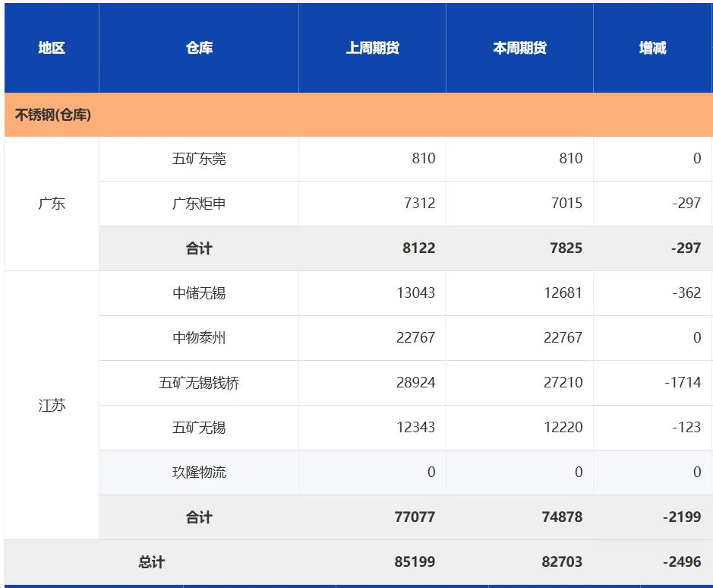The height and width of the screenshot is (588, 713).
Task: Select warehouse 五矿无锡钱桥
Action: tap(199, 383)
